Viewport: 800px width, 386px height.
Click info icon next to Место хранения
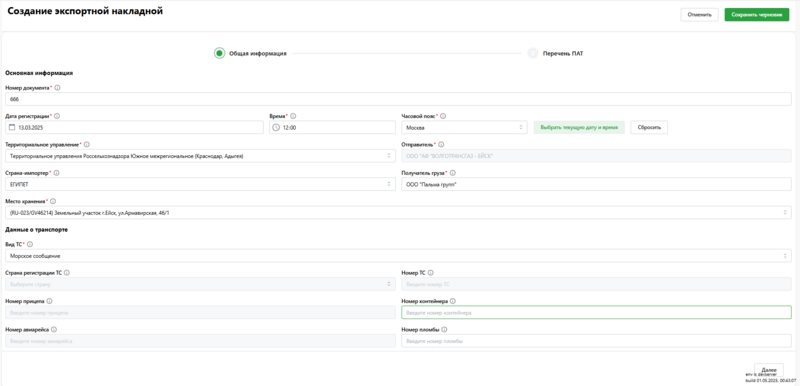(x=53, y=201)
